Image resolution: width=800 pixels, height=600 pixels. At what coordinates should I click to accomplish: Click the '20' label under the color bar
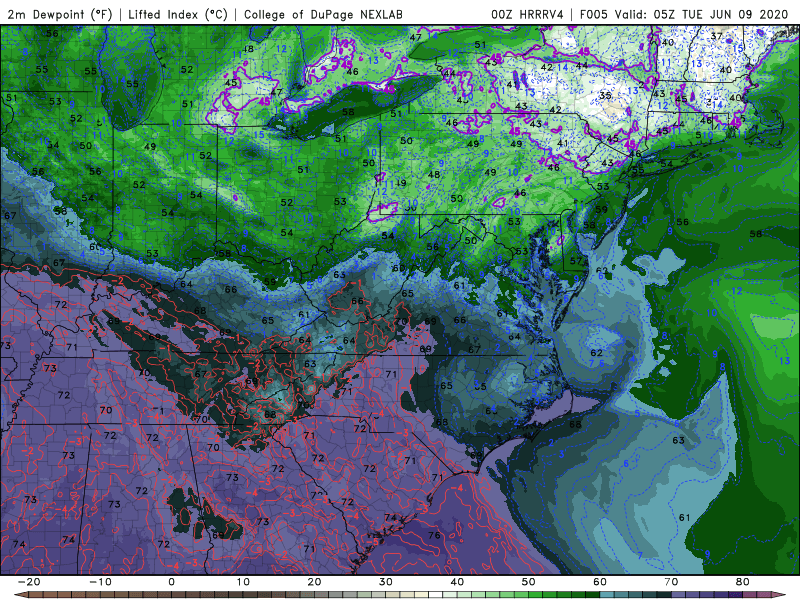pos(314,582)
